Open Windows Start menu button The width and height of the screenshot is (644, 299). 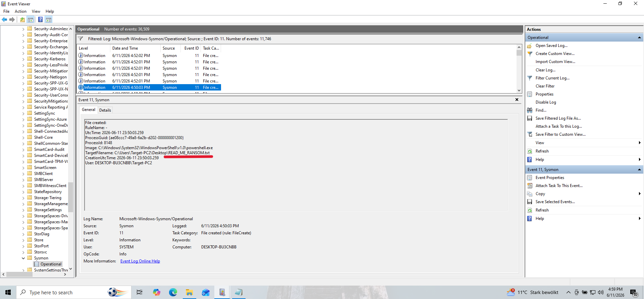click(8, 292)
